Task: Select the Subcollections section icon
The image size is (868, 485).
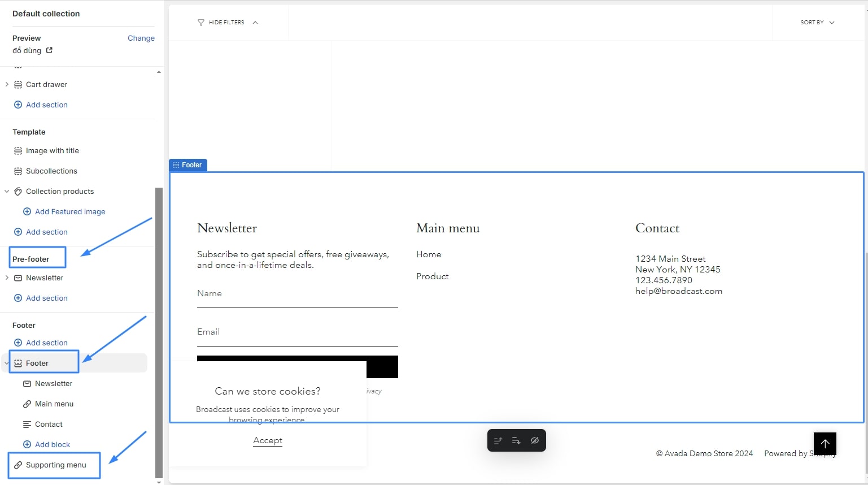Action: (x=18, y=171)
